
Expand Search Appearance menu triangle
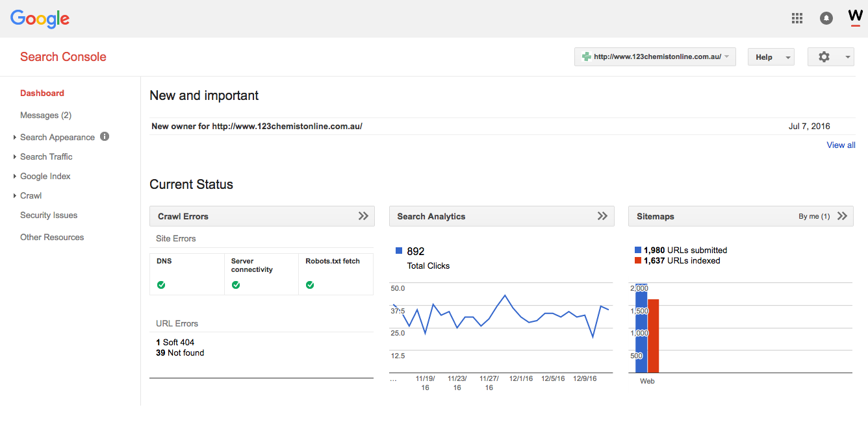(x=15, y=138)
